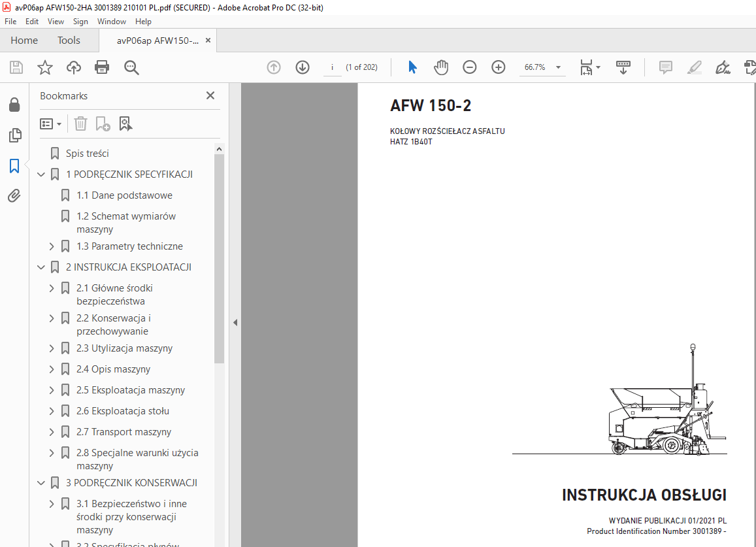Click the Save file icon
The image size is (756, 547).
(x=16, y=67)
